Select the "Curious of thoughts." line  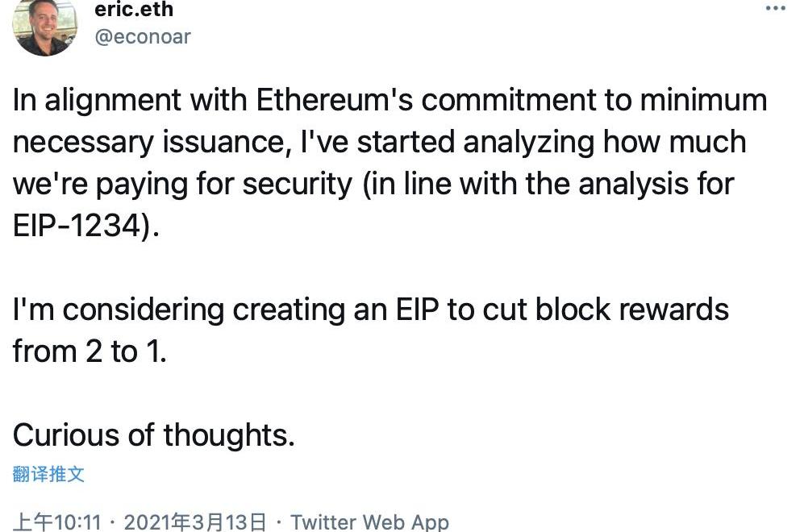(x=153, y=435)
